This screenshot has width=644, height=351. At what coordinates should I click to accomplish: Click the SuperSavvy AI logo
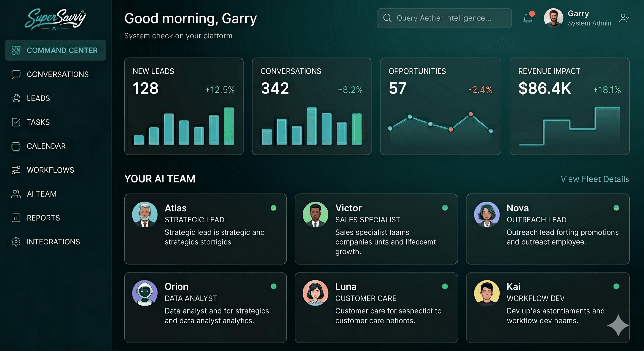pos(56,19)
